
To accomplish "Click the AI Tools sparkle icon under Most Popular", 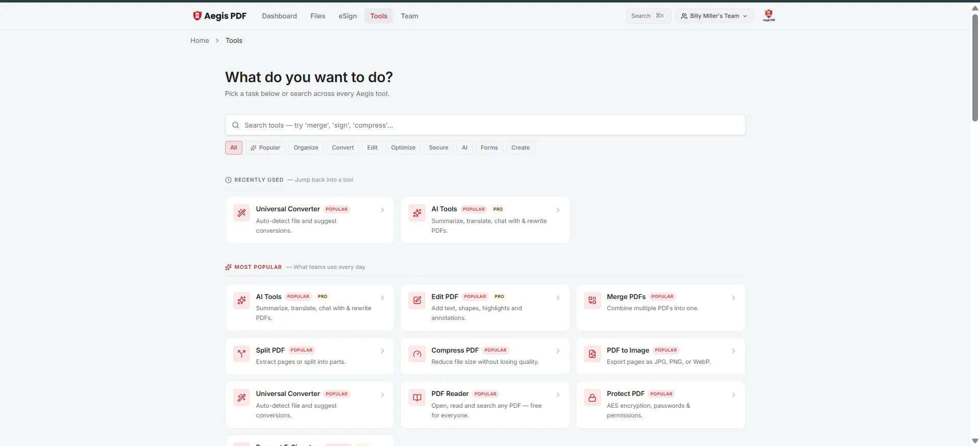I will pos(241,300).
